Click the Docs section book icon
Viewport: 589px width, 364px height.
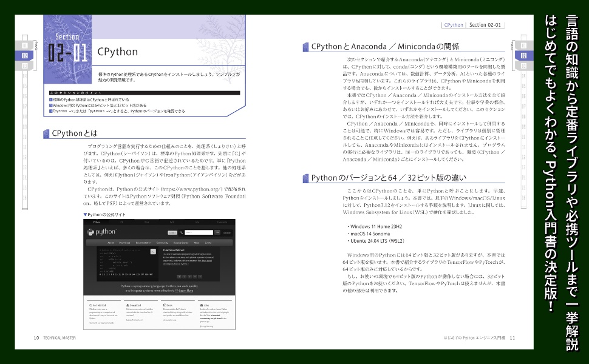tap(165, 304)
